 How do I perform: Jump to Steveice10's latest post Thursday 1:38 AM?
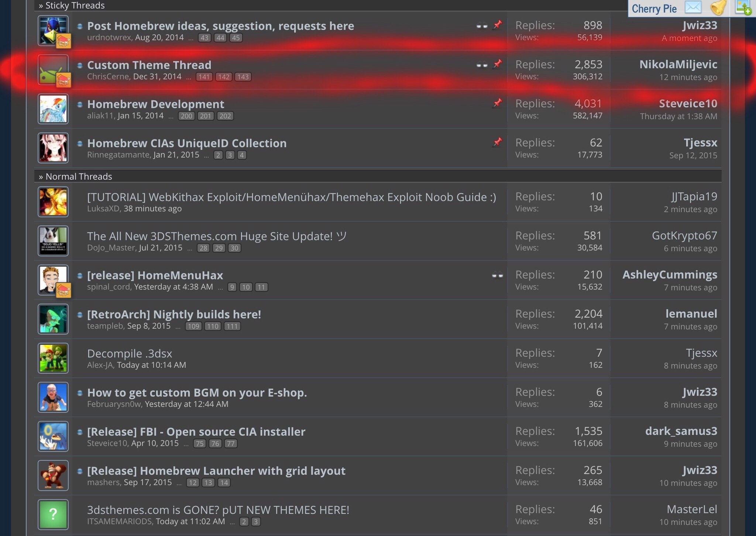pyautogui.click(x=678, y=116)
